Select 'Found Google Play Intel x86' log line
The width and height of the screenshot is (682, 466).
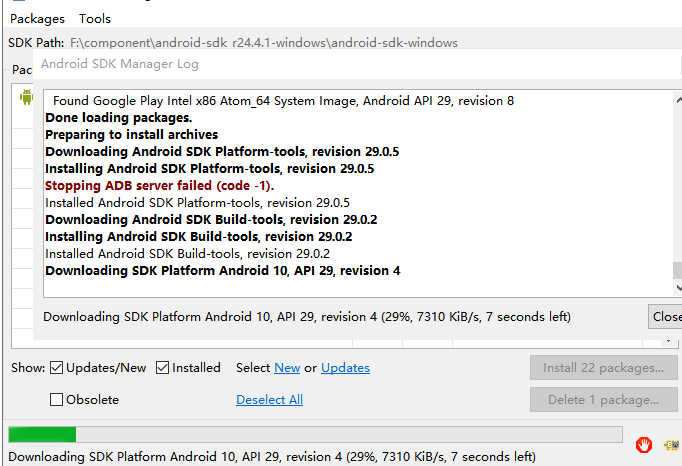pyautogui.click(x=283, y=101)
